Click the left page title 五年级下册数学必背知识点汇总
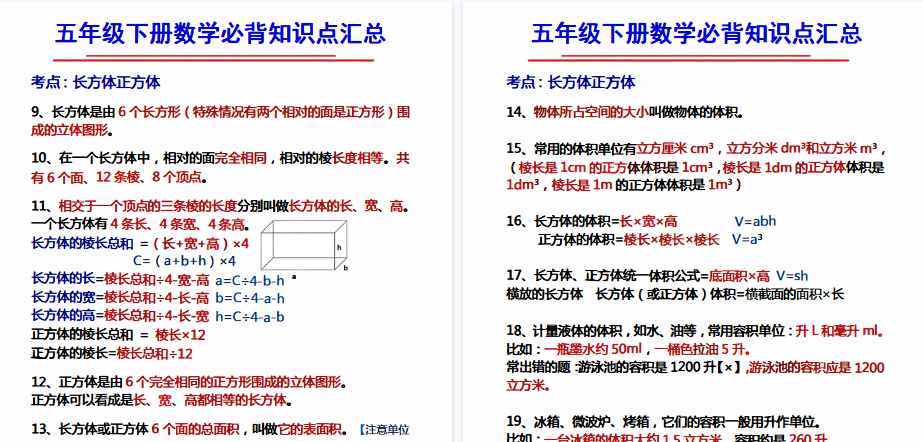The width and height of the screenshot is (923, 442). point(220,34)
